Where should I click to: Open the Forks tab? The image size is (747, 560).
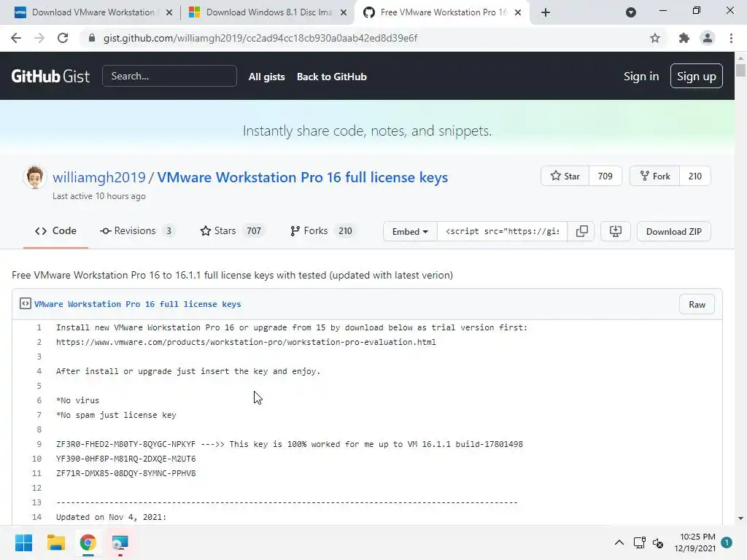(323, 231)
